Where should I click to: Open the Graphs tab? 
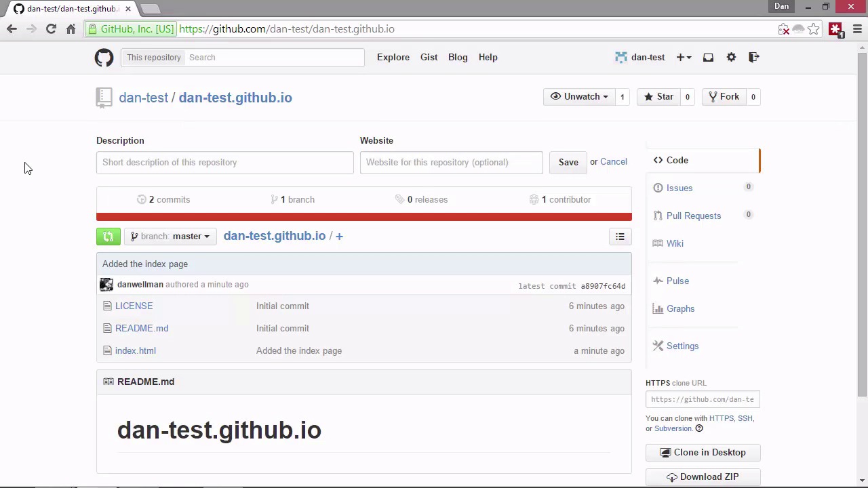(680, 309)
